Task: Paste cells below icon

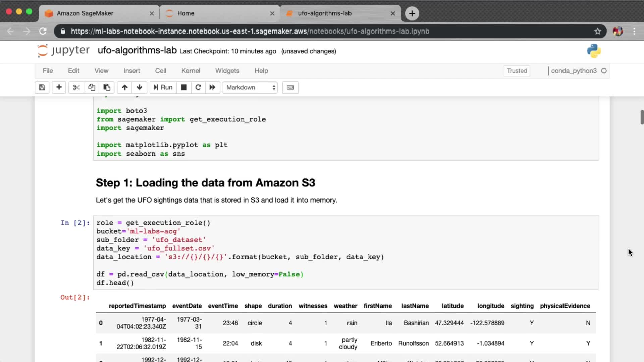Action: [107, 87]
